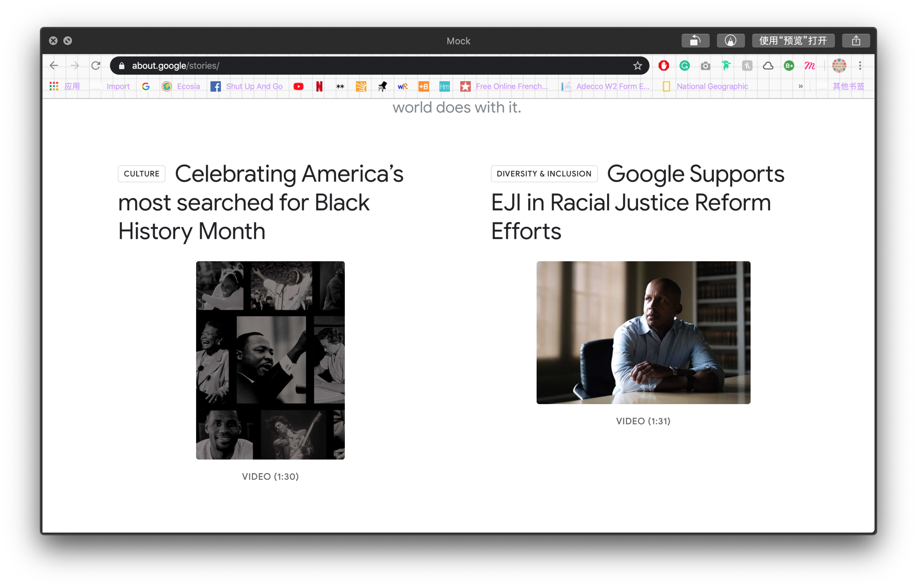Click the cloud extension icon

point(768,66)
